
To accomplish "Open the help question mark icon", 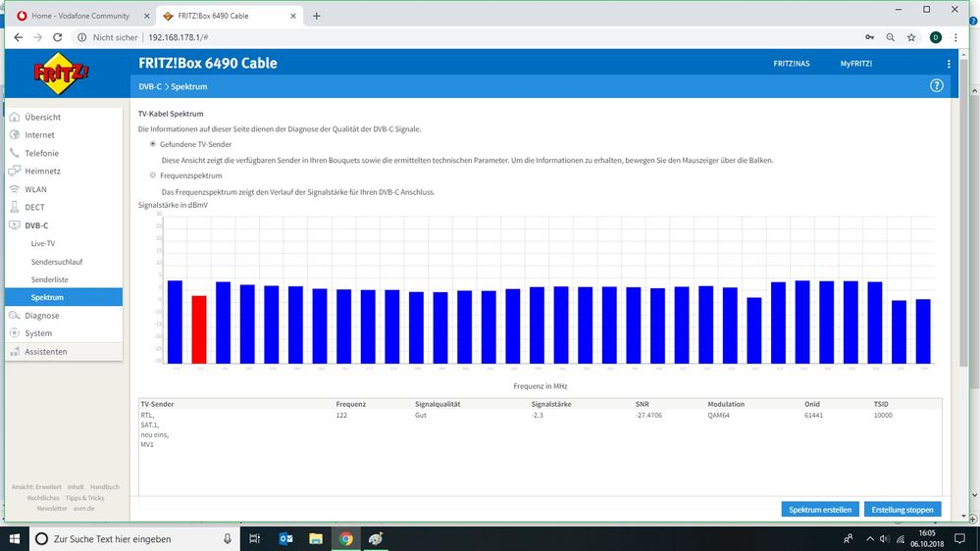I will [x=936, y=86].
